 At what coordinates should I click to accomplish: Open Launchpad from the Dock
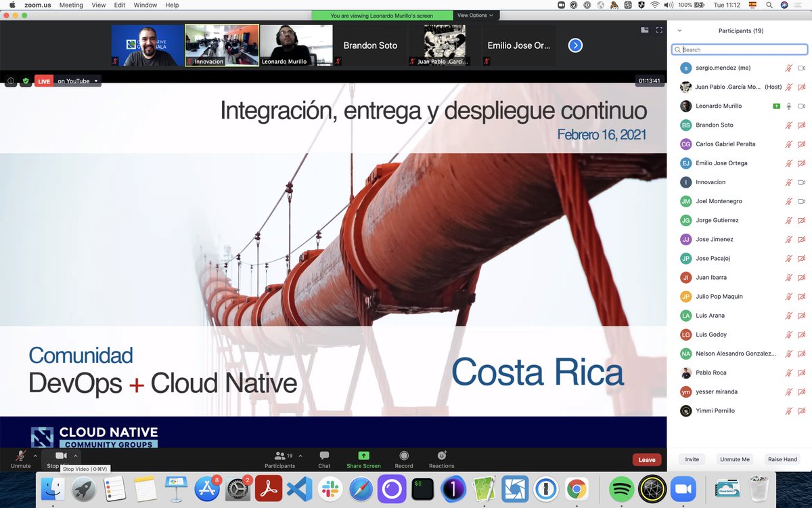click(84, 488)
